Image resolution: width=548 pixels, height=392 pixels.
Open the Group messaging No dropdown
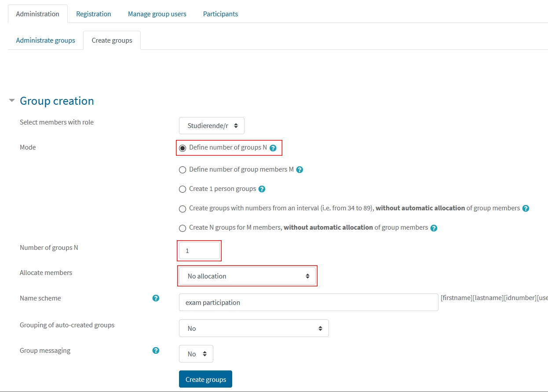tap(196, 354)
